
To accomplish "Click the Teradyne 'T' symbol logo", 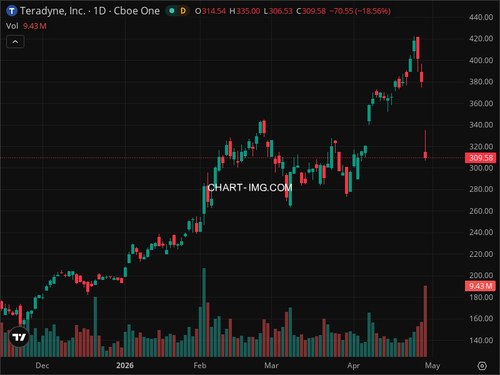I will point(12,11).
